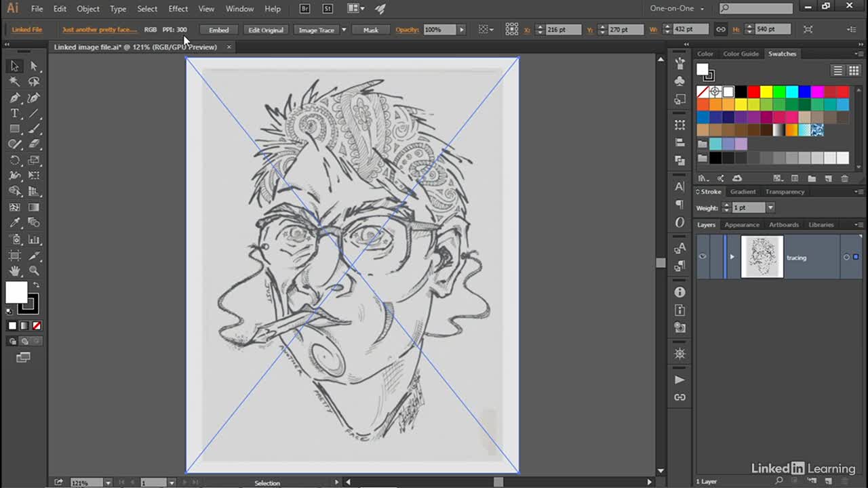
Task: Choose the Paintbrush tool
Action: click(34, 129)
